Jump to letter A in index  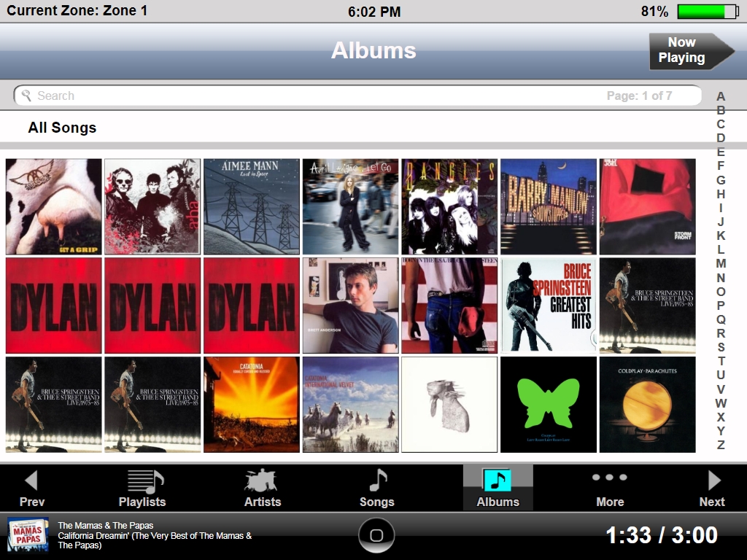(x=721, y=97)
